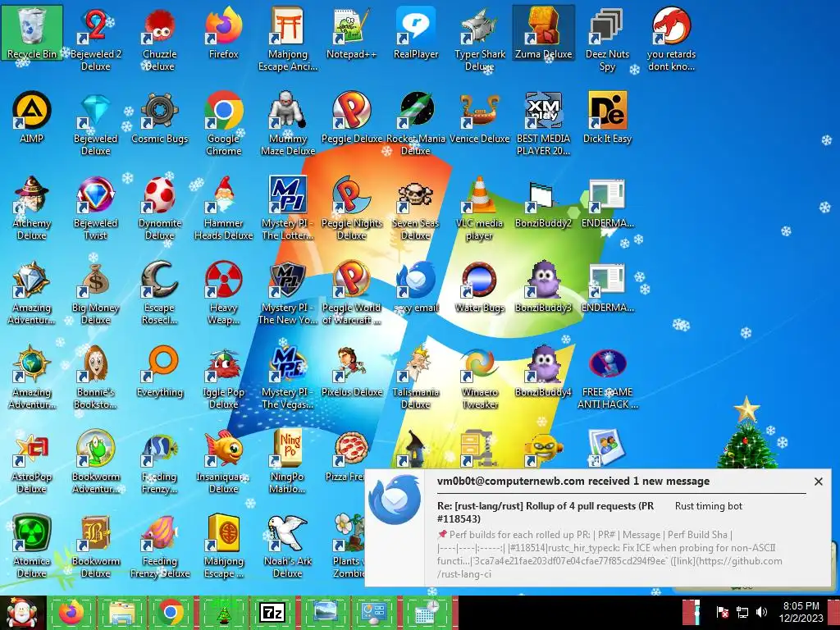Screen dimensions: 840x630
Task: Open the network tray icon
Action: coord(742,612)
